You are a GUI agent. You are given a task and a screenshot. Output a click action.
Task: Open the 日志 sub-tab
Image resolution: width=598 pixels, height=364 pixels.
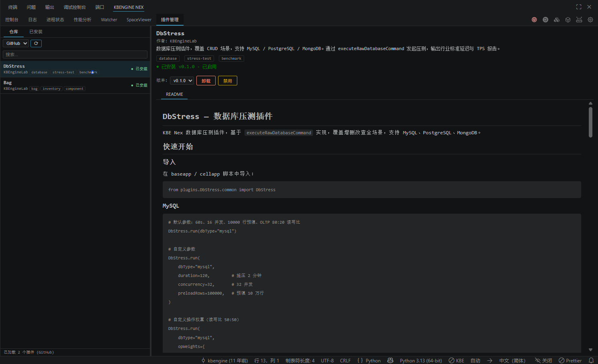pos(32,20)
